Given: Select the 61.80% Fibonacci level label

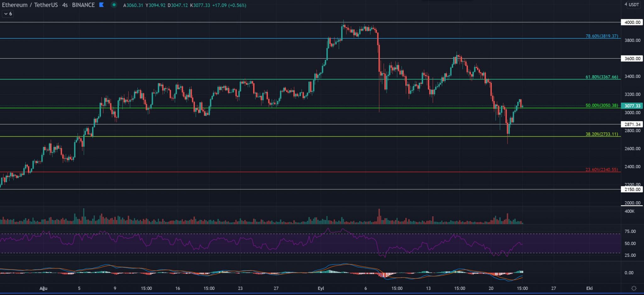Looking at the screenshot, I should pos(602,77).
